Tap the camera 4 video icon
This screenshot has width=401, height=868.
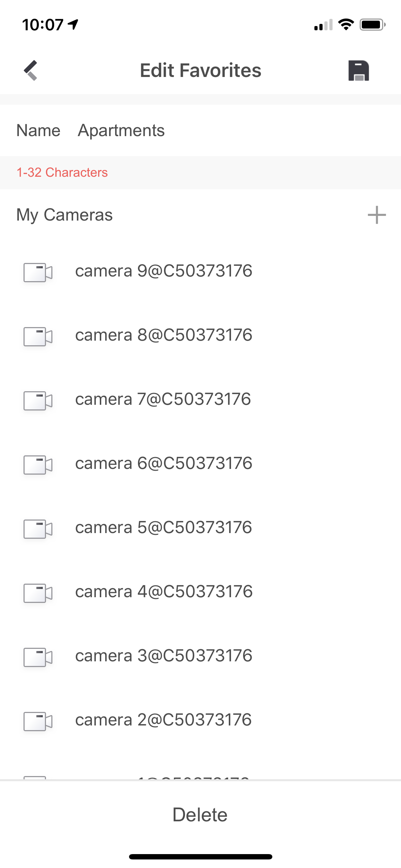pyautogui.click(x=38, y=593)
